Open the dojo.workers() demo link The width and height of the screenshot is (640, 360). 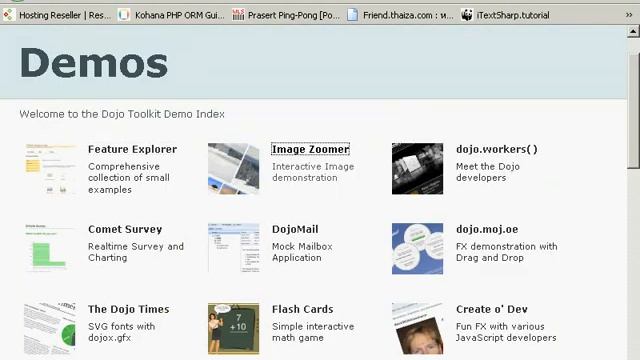click(497, 149)
